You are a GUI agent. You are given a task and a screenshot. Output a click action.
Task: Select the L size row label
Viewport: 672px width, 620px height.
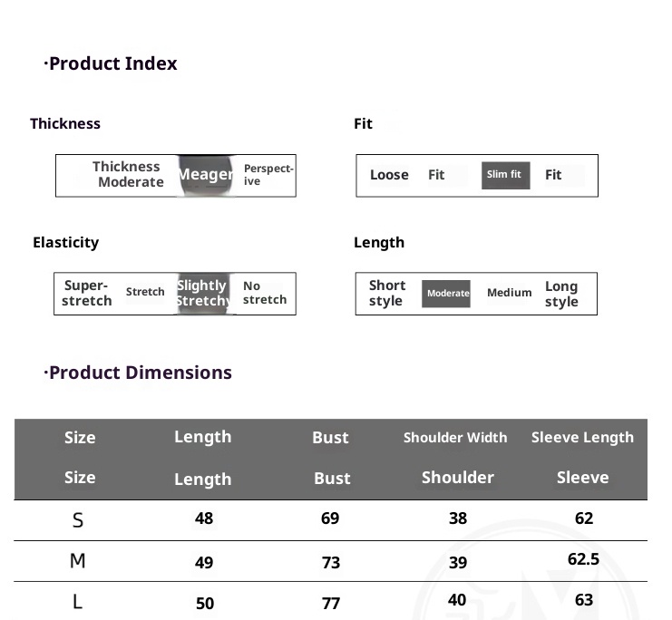[78, 602]
